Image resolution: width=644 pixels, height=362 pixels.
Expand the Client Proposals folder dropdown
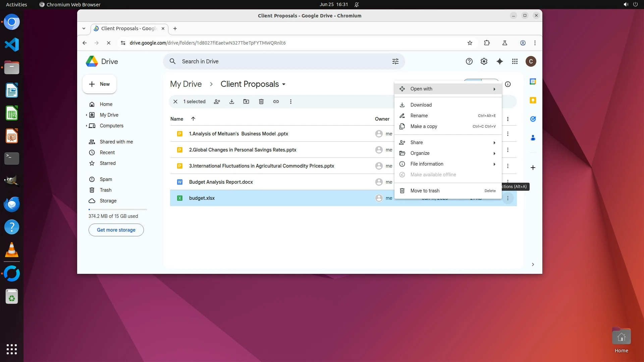pyautogui.click(x=284, y=84)
